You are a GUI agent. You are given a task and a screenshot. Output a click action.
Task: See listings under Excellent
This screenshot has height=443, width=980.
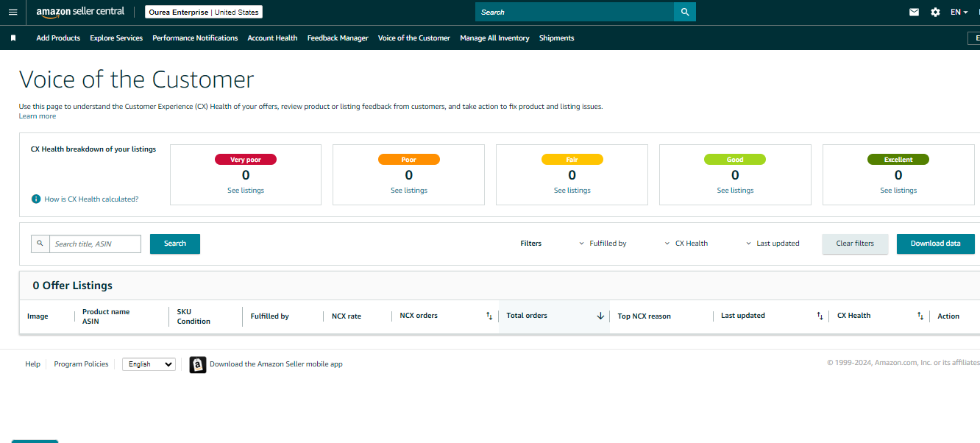tap(898, 191)
